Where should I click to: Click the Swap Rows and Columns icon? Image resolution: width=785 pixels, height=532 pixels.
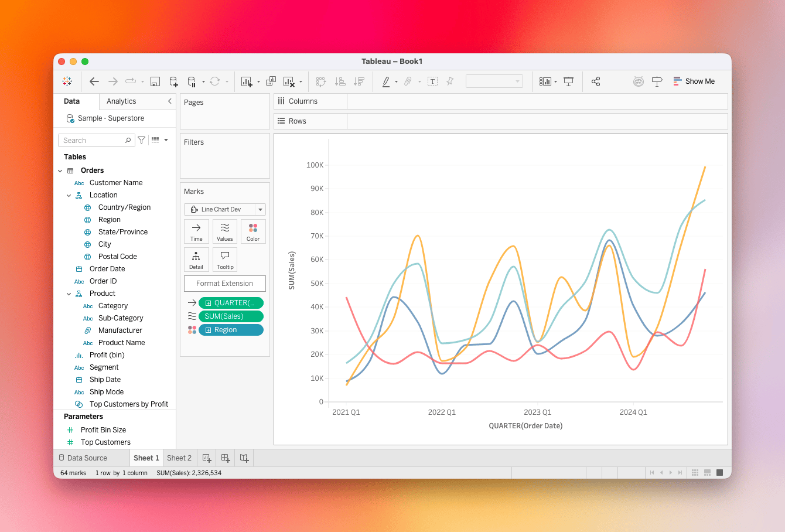point(321,81)
